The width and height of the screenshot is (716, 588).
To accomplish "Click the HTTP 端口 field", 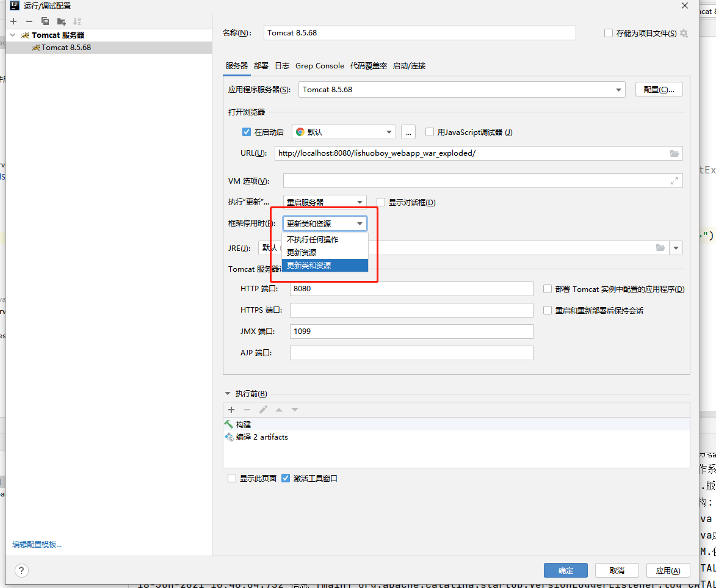I will [411, 289].
